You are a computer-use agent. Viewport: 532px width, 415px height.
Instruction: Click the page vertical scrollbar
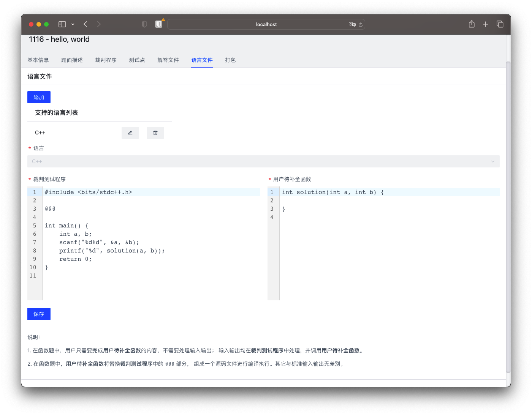tap(508, 216)
